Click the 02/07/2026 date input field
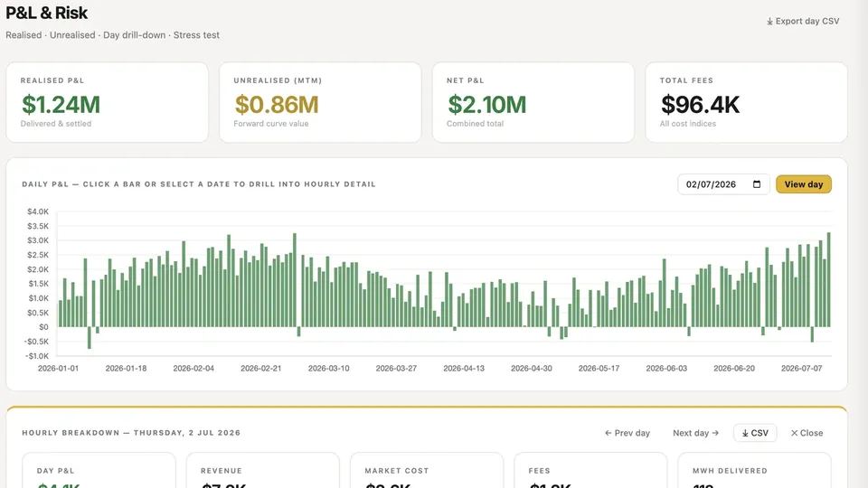Image resolution: width=868 pixels, height=488 pixels. click(723, 184)
